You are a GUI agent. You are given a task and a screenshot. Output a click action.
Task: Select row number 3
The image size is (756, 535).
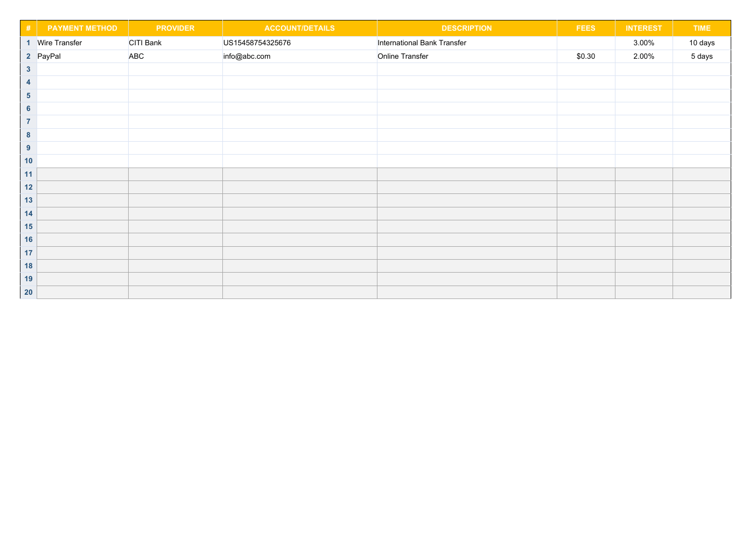click(x=29, y=70)
